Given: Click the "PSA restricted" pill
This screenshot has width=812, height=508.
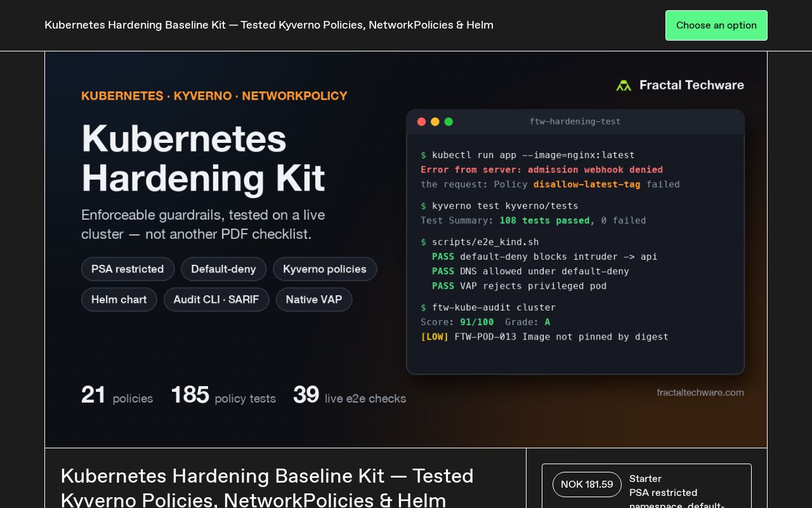Looking at the screenshot, I should tap(128, 269).
